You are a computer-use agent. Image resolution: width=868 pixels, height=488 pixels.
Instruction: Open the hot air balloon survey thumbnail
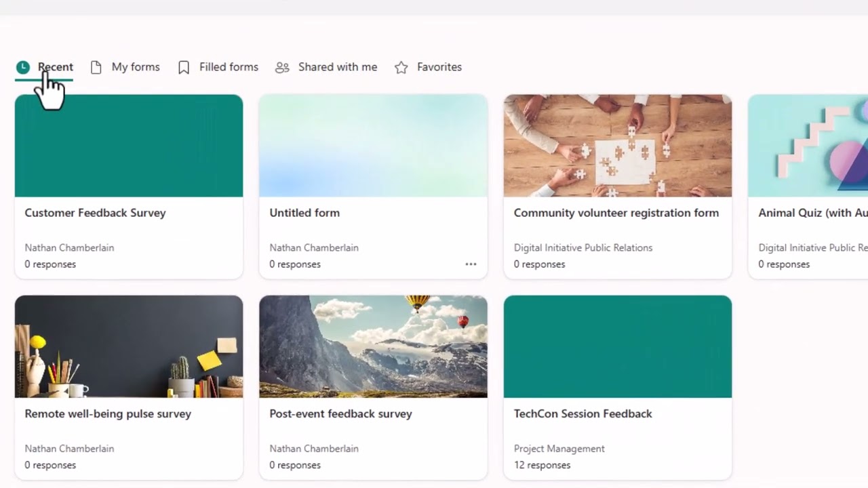coord(373,346)
